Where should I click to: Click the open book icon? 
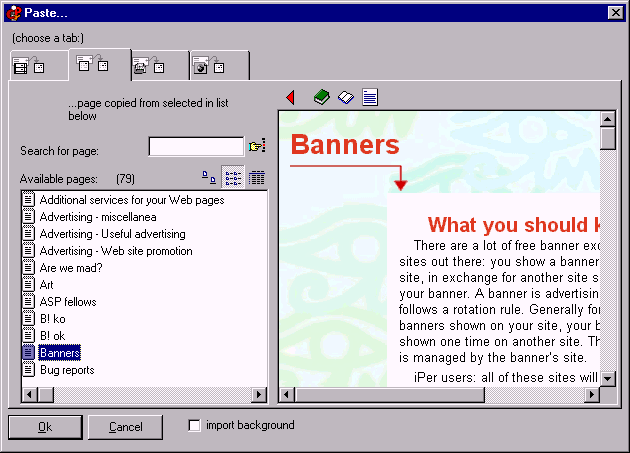click(345, 97)
